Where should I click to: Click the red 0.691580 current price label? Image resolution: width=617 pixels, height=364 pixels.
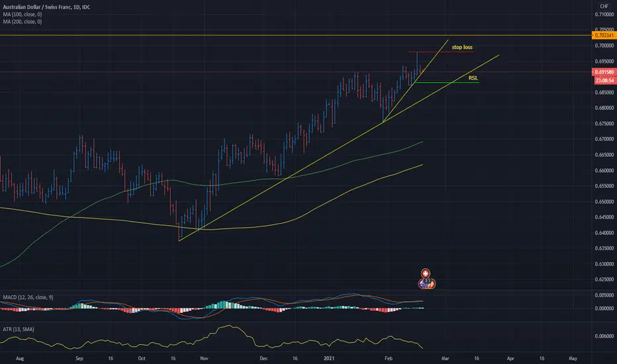click(604, 72)
